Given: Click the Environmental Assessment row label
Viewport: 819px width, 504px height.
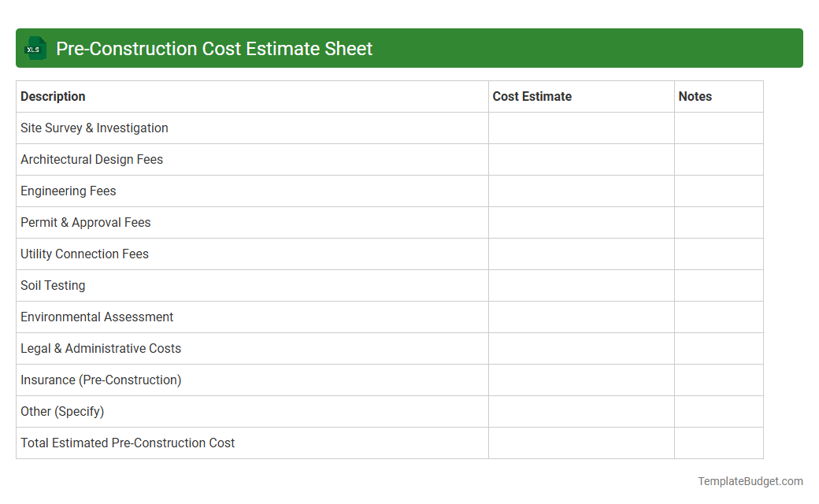Looking at the screenshot, I should pos(97,317).
